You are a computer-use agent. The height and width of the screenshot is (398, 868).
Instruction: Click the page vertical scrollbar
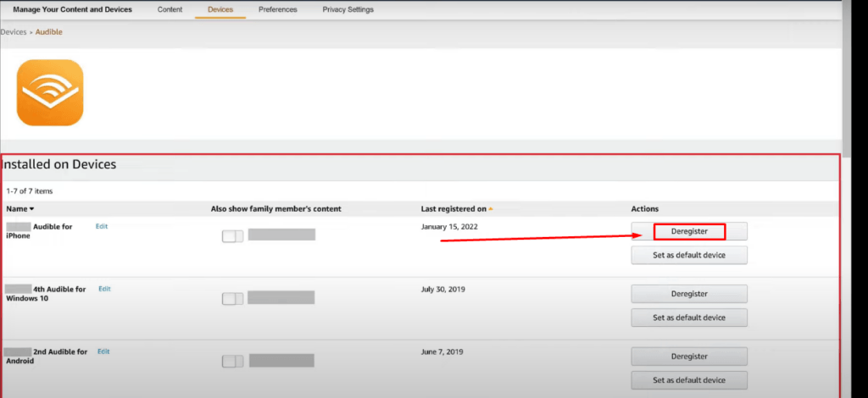click(847, 77)
